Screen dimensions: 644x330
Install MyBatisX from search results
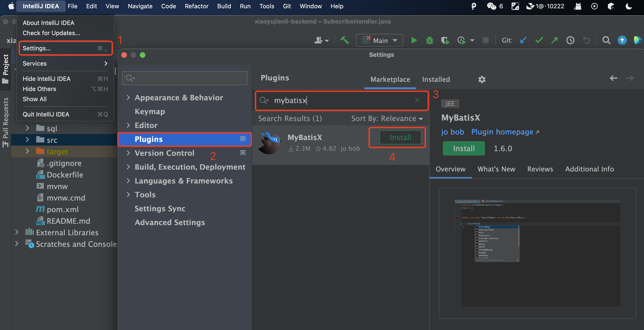point(400,137)
